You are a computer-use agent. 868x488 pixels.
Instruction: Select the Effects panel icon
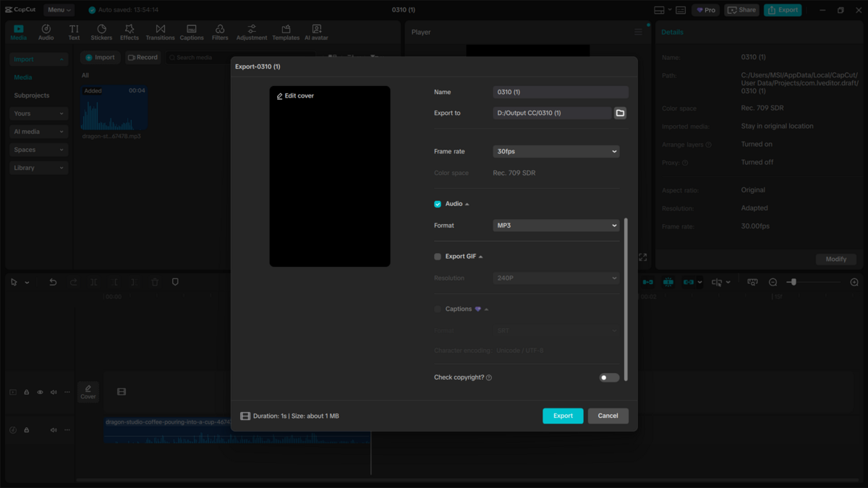tap(129, 31)
